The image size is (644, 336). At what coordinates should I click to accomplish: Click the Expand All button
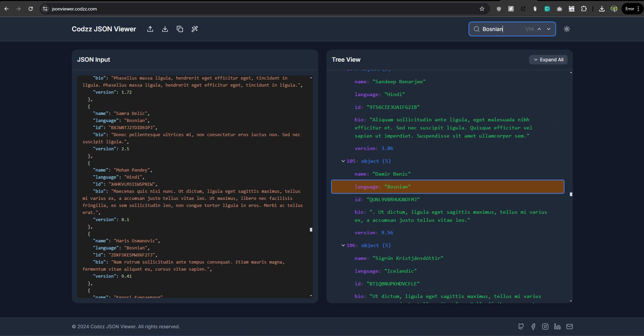[x=548, y=60]
